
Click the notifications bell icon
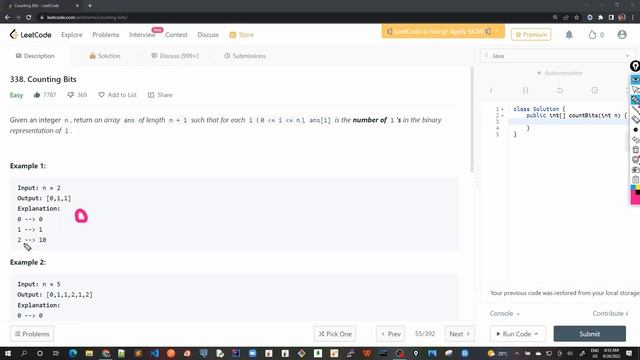[569, 35]
